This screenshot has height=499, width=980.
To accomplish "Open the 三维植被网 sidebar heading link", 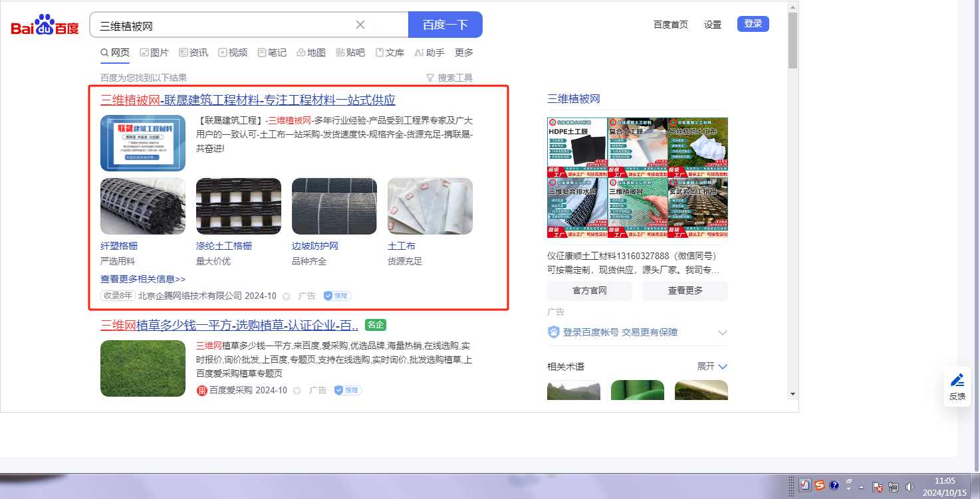I will (574, 99).
